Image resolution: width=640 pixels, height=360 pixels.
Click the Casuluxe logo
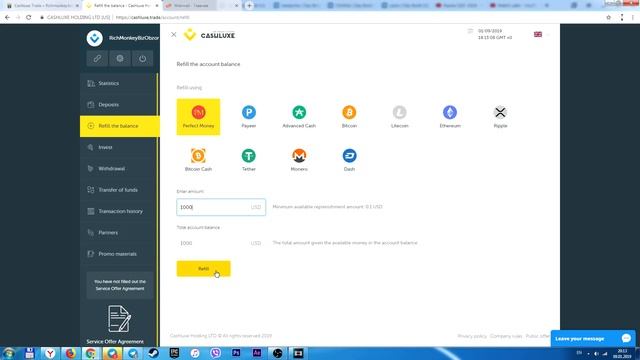(x=209, y=35)
